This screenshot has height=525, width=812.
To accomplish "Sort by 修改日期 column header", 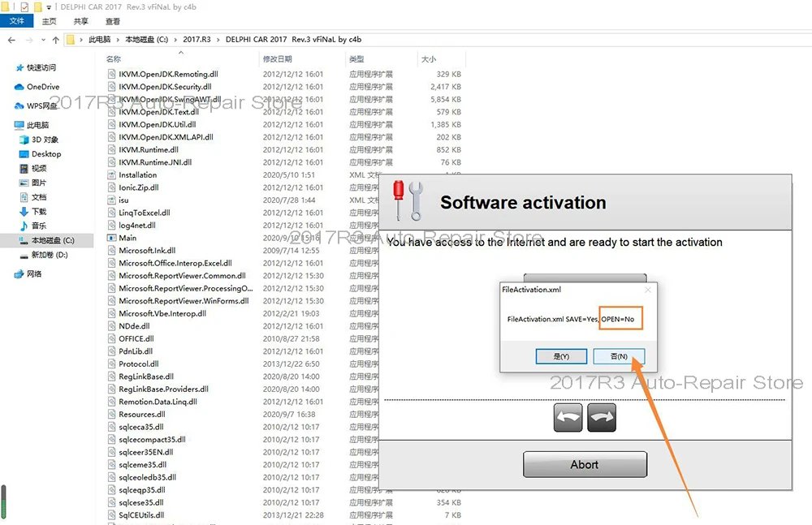I will tap(277, 59).
